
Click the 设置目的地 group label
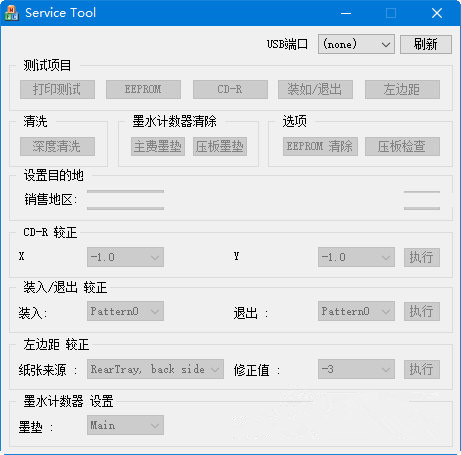[x=53, y=175]
